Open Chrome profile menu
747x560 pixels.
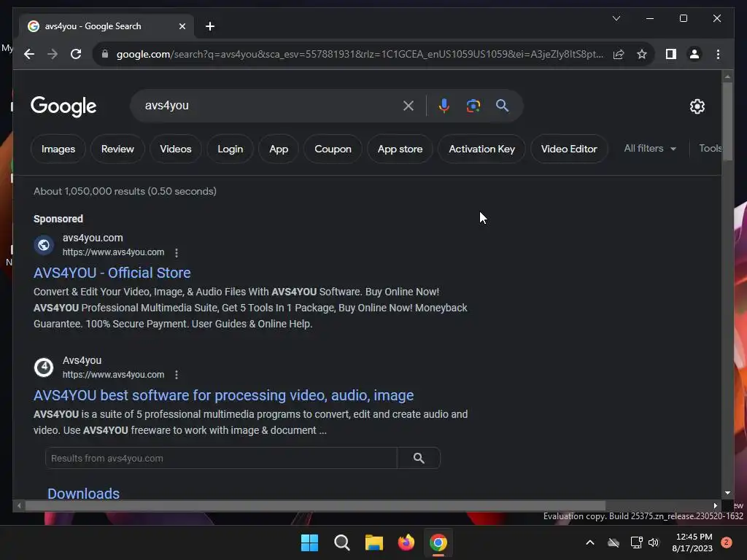[x=694, y=54]
